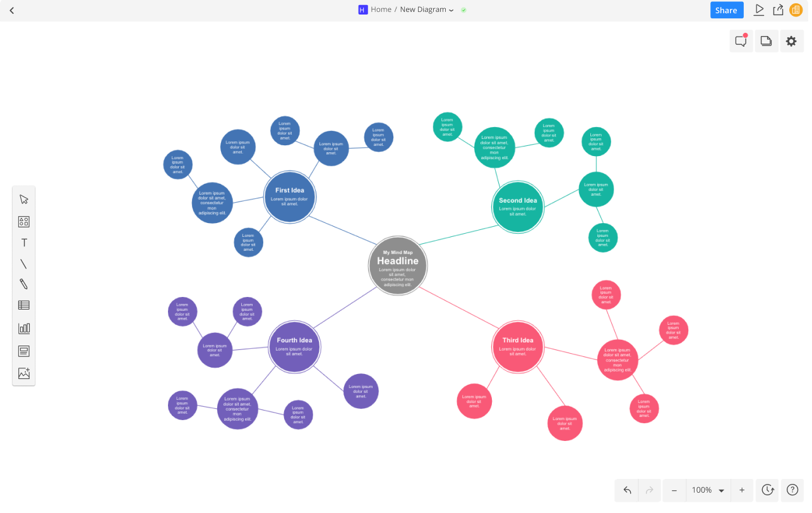Image resolution: width=812 pixels, height=513 pixels.
Task: Open the version history clock icon
Action: (x=767, y=490)
